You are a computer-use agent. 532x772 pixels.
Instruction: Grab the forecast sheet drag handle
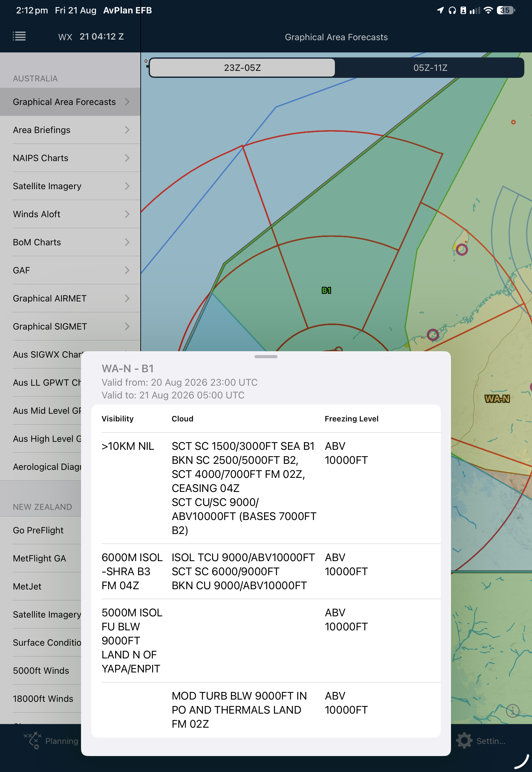[x=266, y=357]
